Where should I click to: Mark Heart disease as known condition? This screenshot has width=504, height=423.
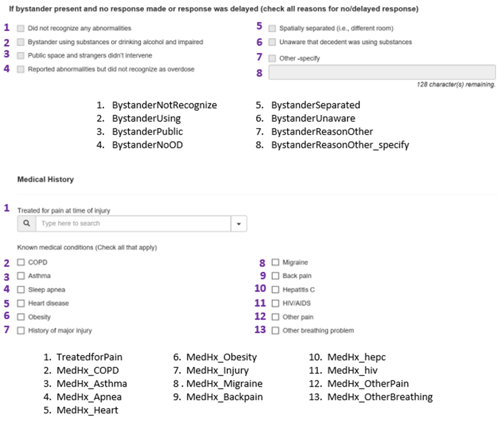tap(21, 303)
